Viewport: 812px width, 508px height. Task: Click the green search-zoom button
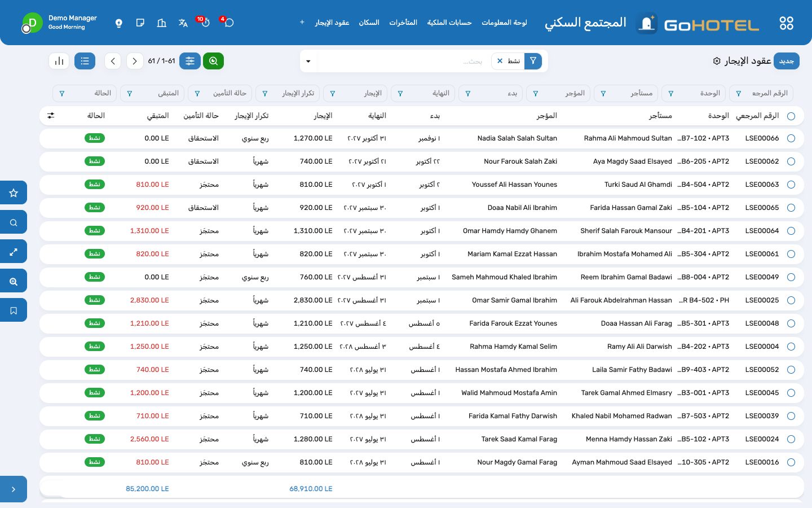coord(213,61)
